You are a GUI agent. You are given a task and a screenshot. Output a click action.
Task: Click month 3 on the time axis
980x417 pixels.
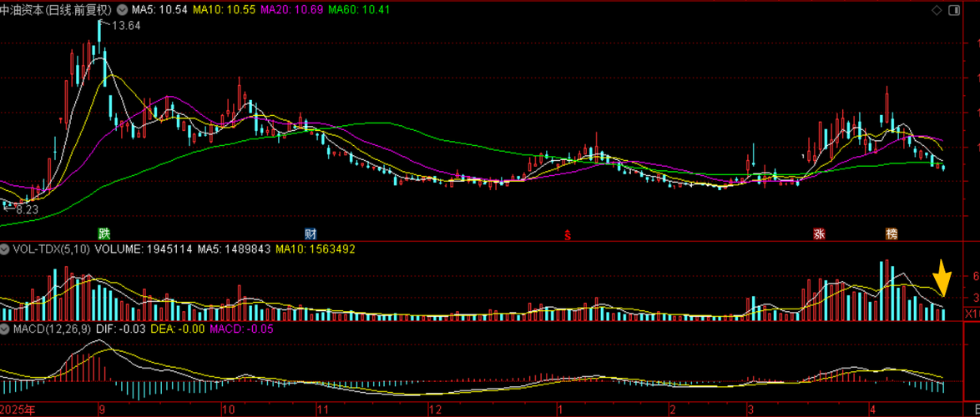pyautogui.click(x=750, y=410)
